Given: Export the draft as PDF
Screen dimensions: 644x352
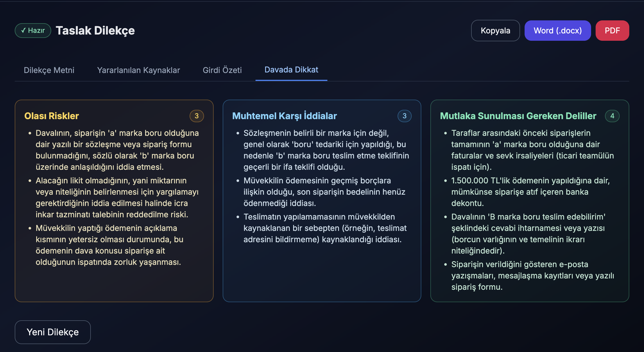Looking at the screenshot, I should coord(612,31).
